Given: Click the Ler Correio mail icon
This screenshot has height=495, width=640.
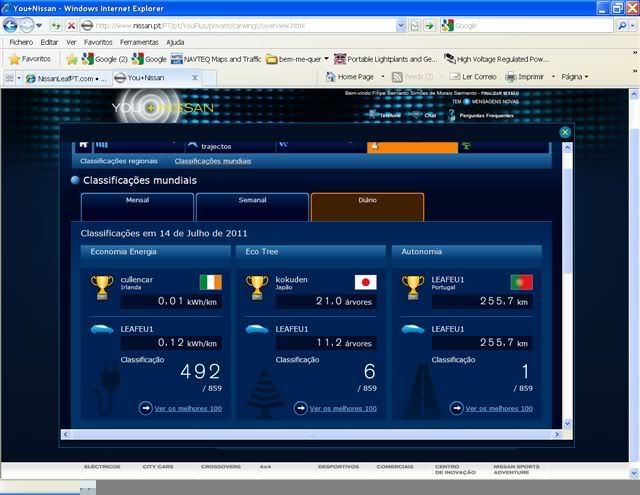Looking at the screenshot, I should 455,77.
